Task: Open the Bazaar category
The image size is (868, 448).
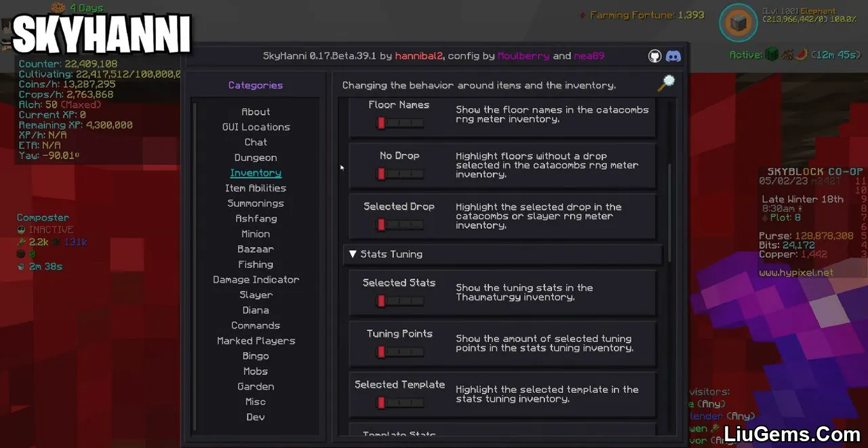Action: click(x=256, y=249)
